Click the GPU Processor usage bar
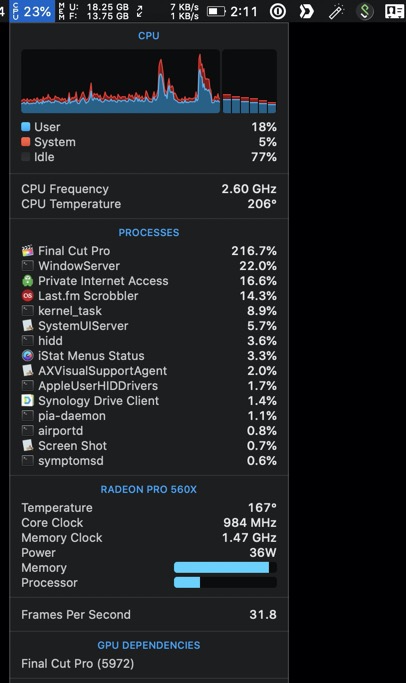 (225, 582)
